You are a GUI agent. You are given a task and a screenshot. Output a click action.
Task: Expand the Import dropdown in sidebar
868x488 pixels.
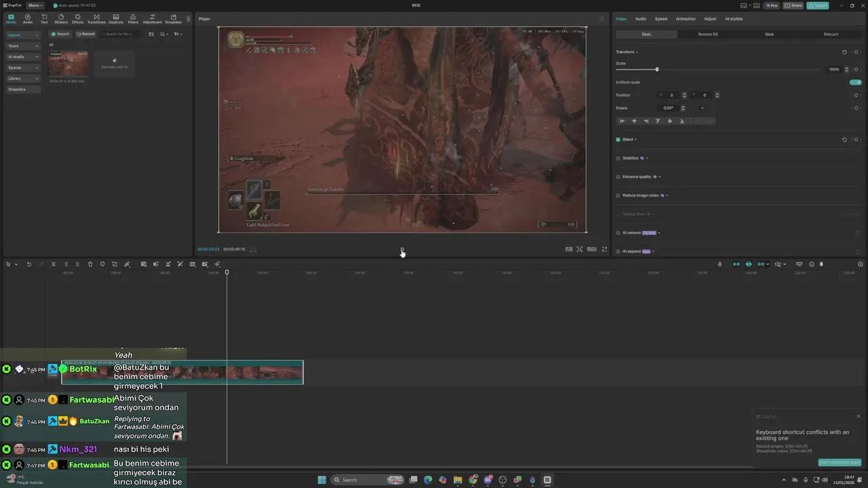23,35
